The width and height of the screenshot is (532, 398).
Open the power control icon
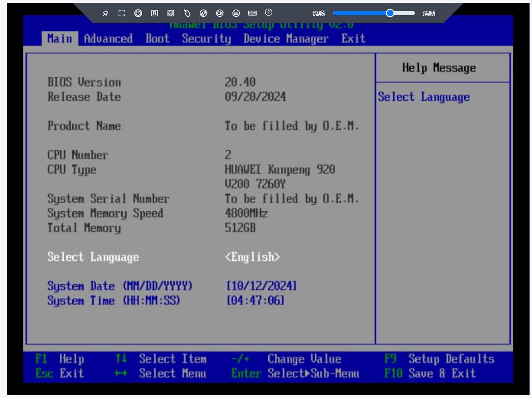point(138,13)
